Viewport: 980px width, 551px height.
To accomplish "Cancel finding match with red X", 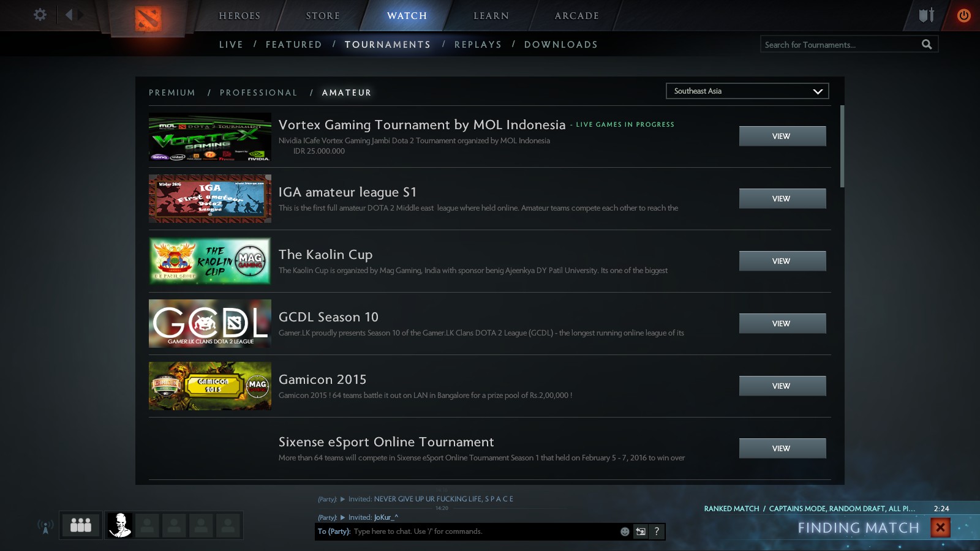I will pyautogui.click(x=940, y=527).
